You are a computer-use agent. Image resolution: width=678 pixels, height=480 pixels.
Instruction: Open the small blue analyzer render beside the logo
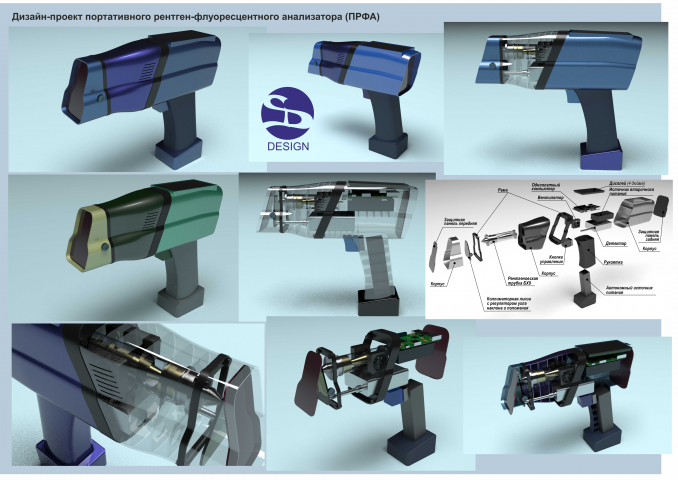[x=346, y=98]
